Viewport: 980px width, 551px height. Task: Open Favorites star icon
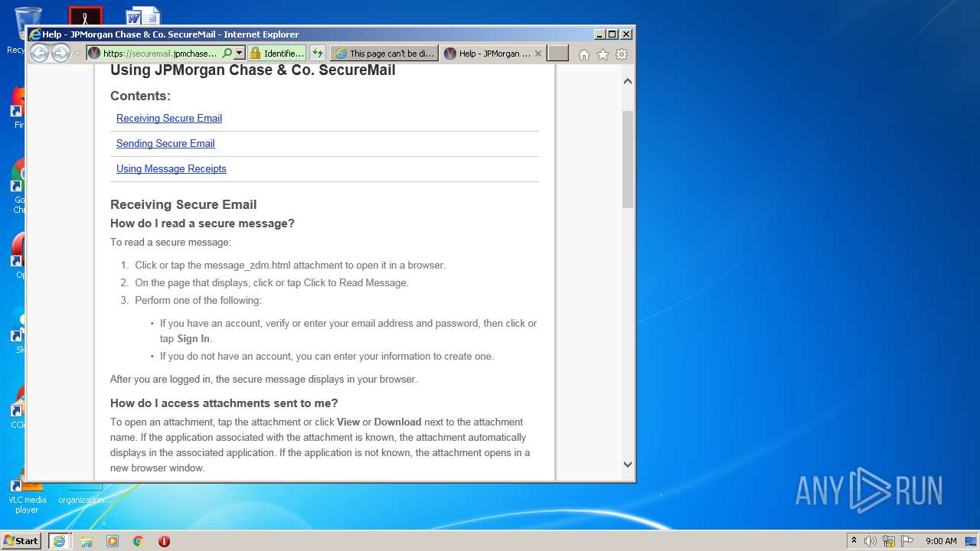[603, 54]
